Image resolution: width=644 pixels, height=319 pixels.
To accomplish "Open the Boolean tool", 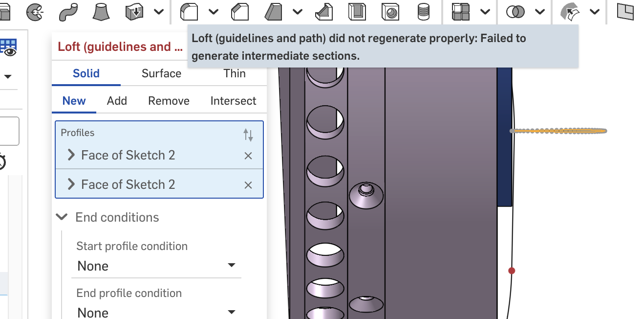I will click(515, 11).
